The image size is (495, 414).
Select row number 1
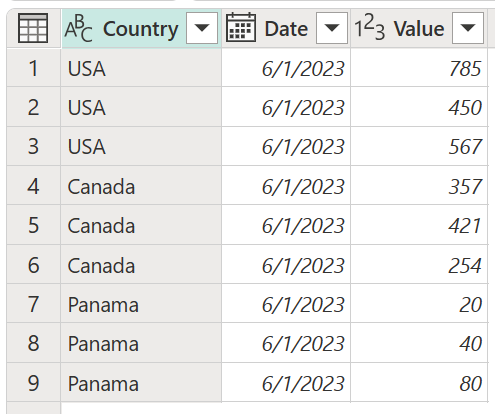tap(33, 68)
